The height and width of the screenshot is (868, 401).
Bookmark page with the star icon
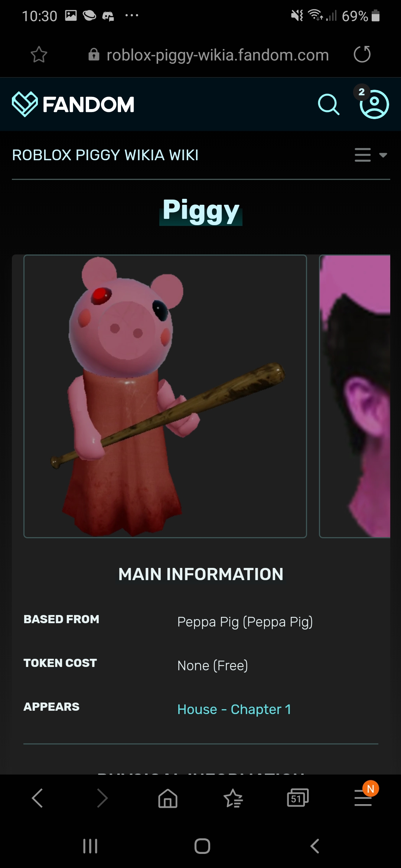39,55
